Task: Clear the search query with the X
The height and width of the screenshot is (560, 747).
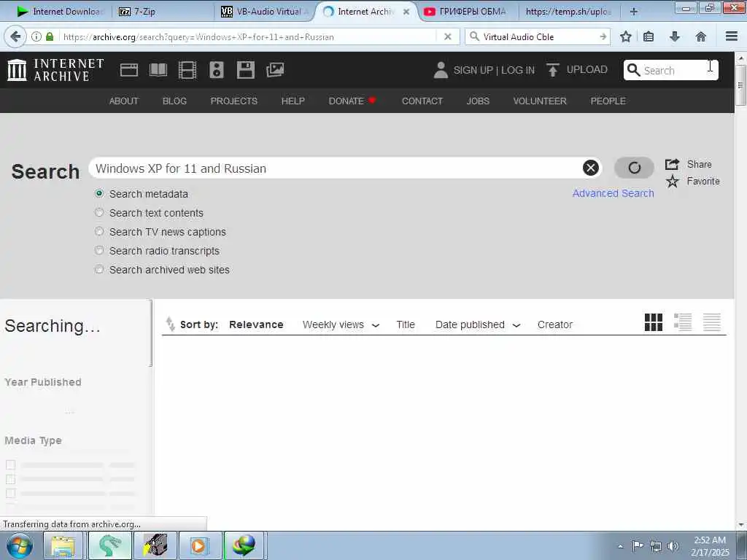Action: [590, 168]
